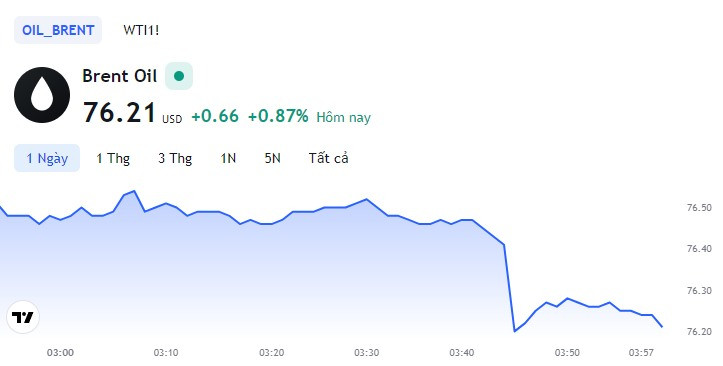
Task: Click the green market status dot
Action: click(x=179, y=76)
